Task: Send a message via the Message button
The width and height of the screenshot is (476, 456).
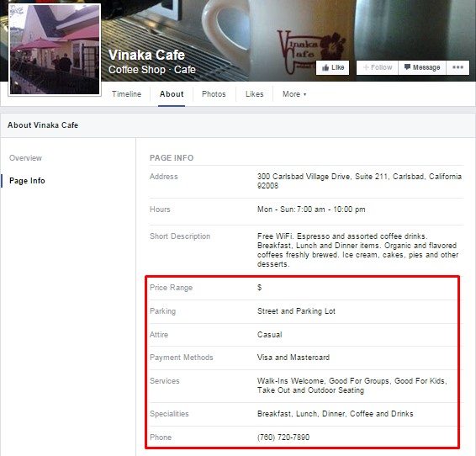Action: (422, 67)
